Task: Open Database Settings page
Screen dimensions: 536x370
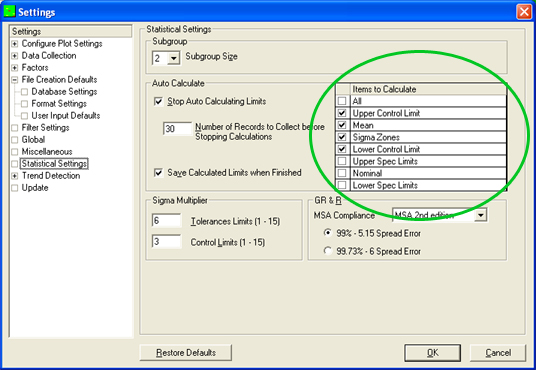Action: [64, 92]
